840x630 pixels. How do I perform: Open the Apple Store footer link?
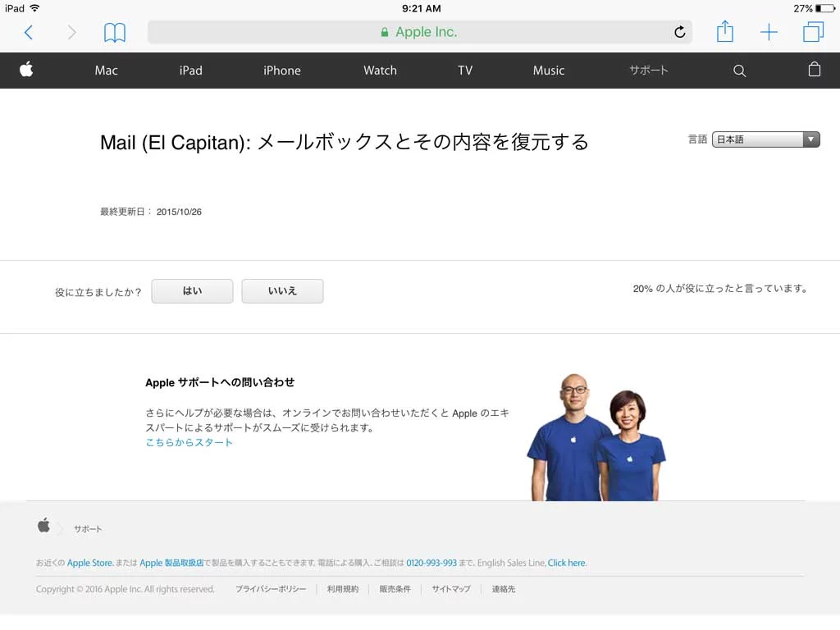(x=89, y=563)
